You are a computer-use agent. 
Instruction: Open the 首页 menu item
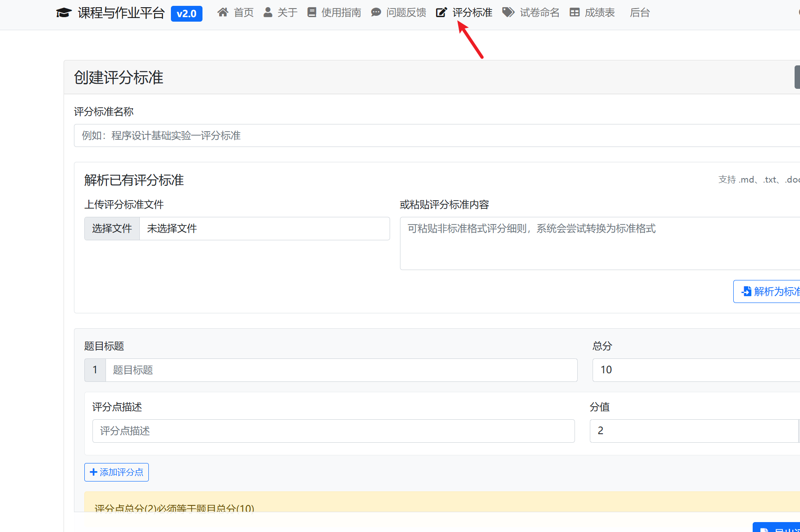point(236,13)
